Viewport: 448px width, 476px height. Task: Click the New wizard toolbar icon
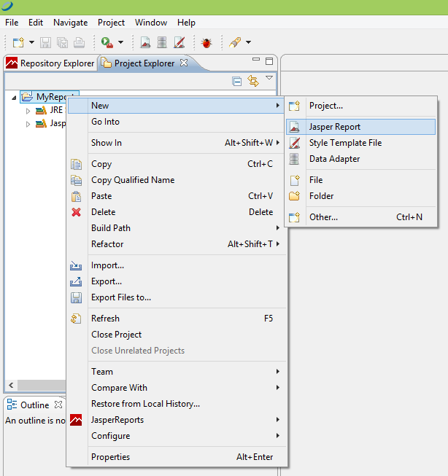[x=18, y=42]
